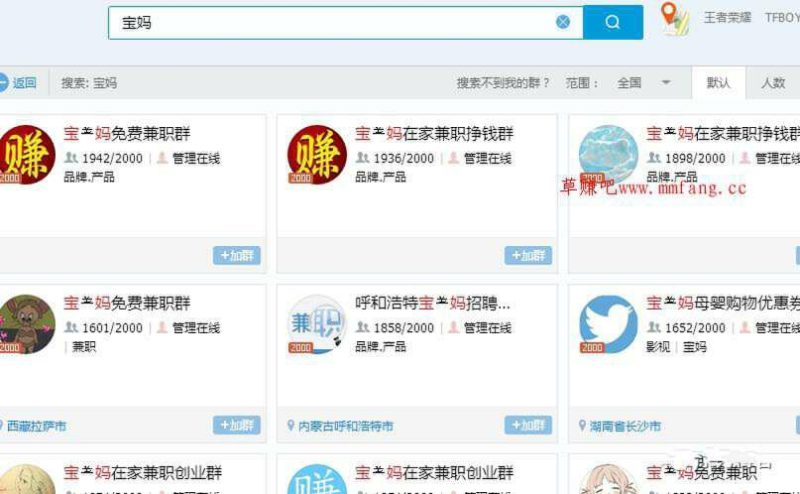Viewport: 800px width, 494px height.
Task: Open the title 宝妈在家兼职挣钱群 with 1936 members
Action: click(434, 134)
